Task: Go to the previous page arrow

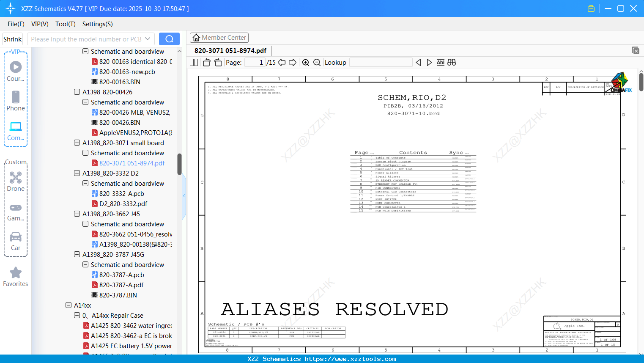Action: tap(282, 62)
